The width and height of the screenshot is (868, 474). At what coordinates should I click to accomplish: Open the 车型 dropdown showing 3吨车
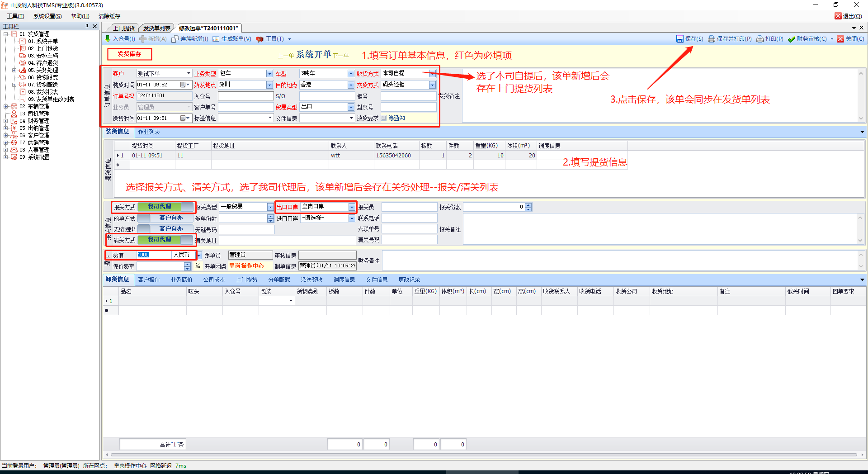click(x=350, y=73)
